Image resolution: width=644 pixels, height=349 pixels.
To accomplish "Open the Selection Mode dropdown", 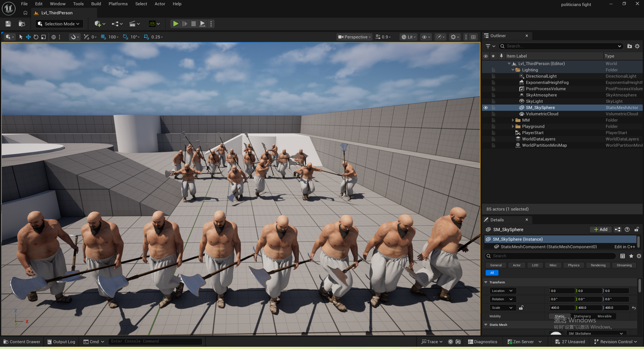I will pyautogui.click(x=59, y=24).
